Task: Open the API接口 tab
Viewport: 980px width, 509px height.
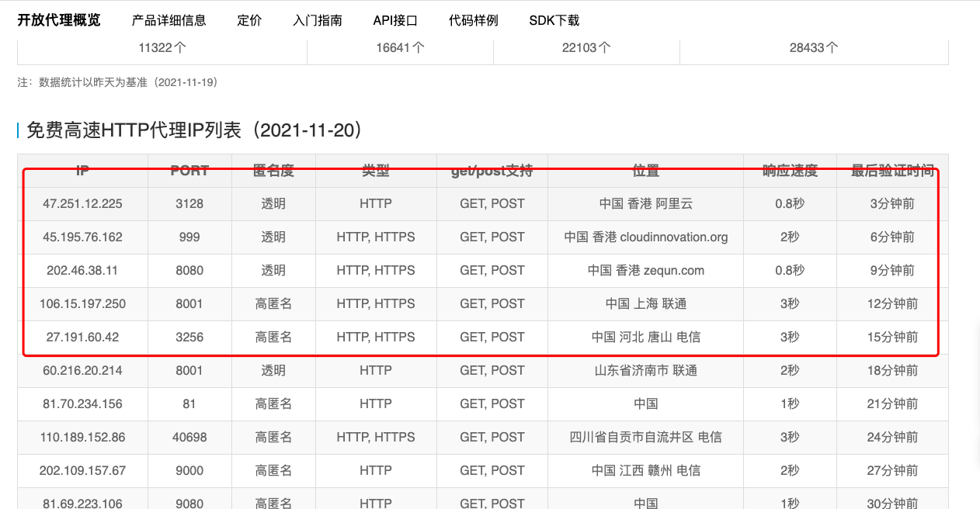Action: (395, 21)
